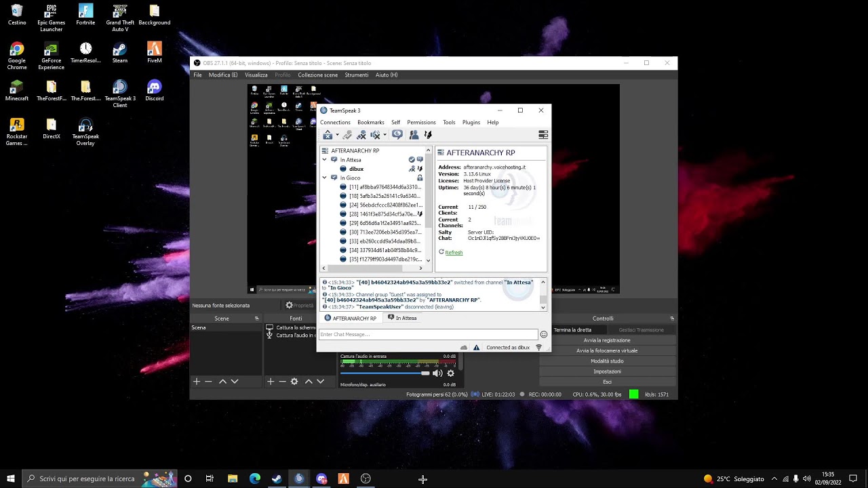
Task: Click Avvia la registrazione in OBS
Action: (x=607, y=340)
